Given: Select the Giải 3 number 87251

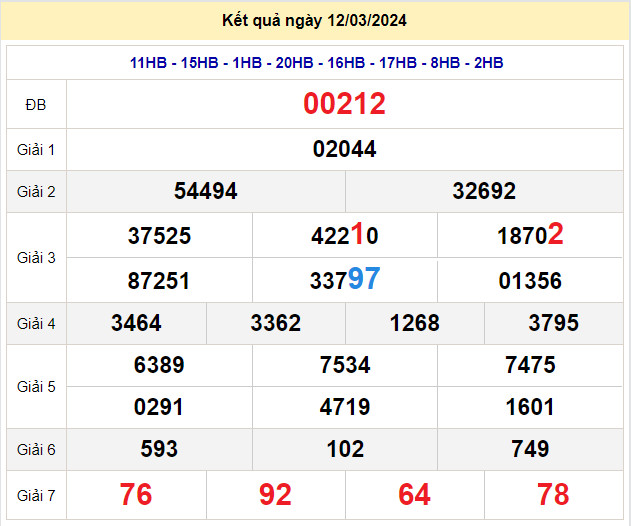Looking at the screenshot, I should (x=159, y=281).
